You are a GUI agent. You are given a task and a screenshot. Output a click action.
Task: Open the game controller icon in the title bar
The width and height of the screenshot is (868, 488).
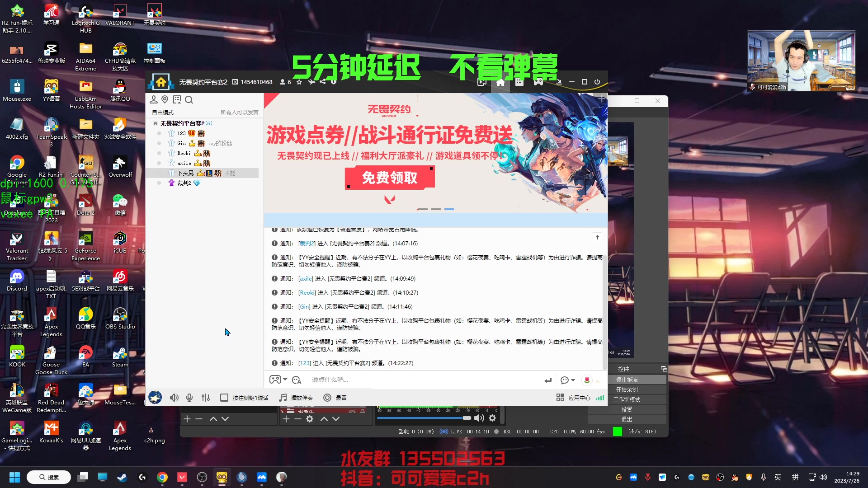538,82
